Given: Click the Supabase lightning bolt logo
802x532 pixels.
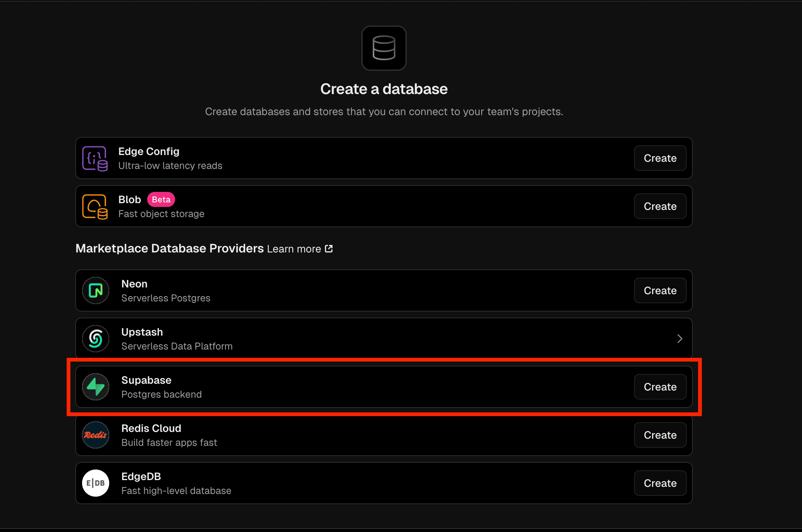Looking at the screenshot, I should click(96, 387).
